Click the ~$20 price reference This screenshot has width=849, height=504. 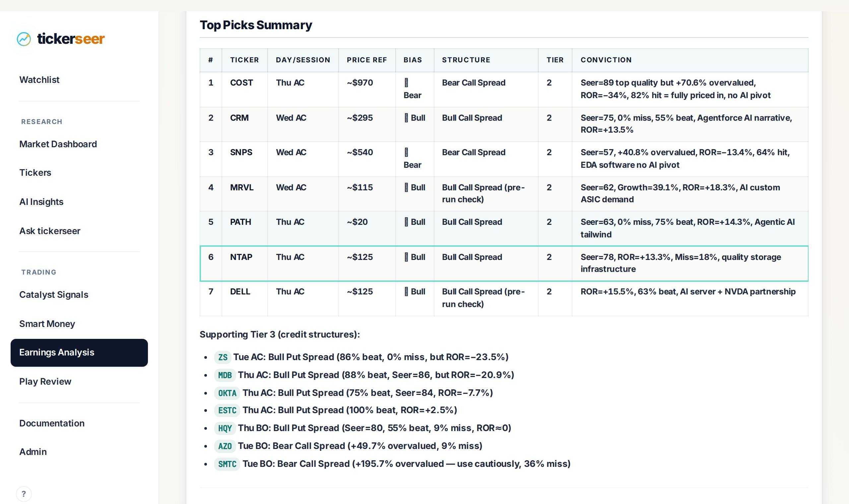point(357,222)
